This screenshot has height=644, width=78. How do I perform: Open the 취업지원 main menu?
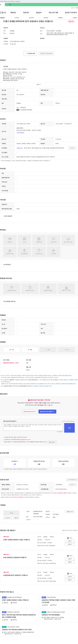tap(26, 12)
